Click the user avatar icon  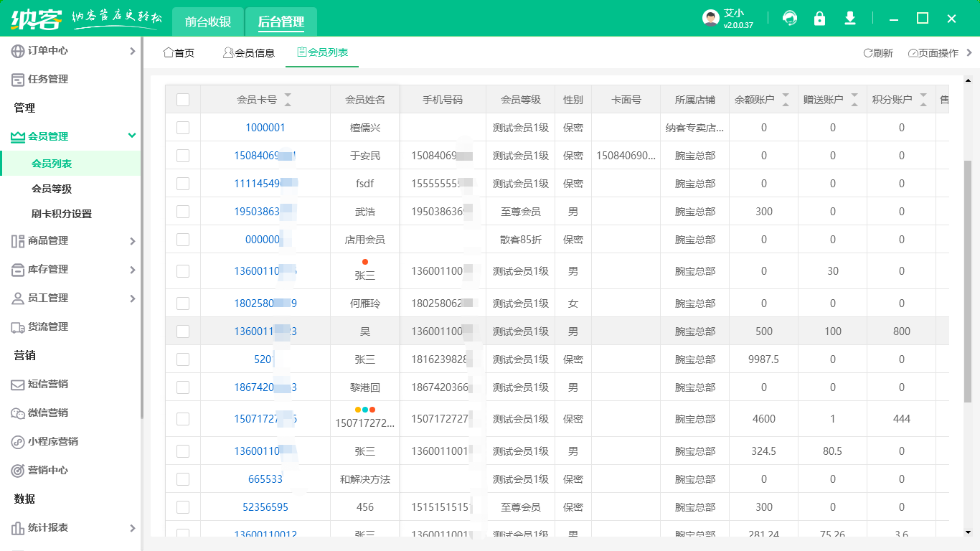pyautogui.click(x=710, y=19)
